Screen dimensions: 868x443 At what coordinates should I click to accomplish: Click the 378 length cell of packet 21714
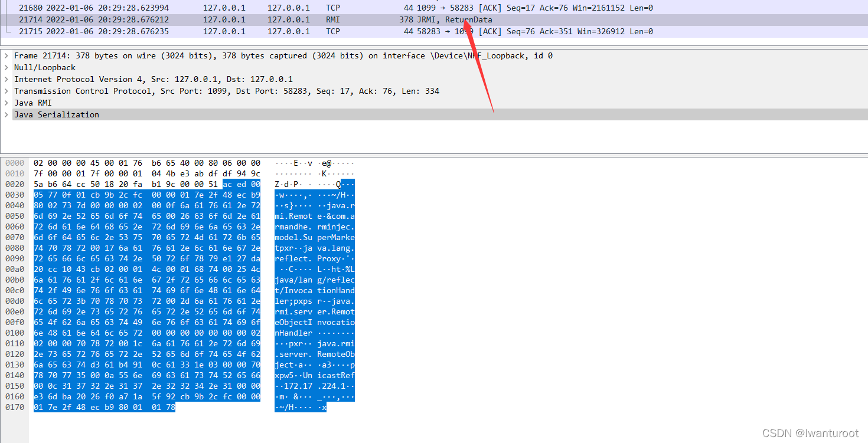[x=406, y=20]
